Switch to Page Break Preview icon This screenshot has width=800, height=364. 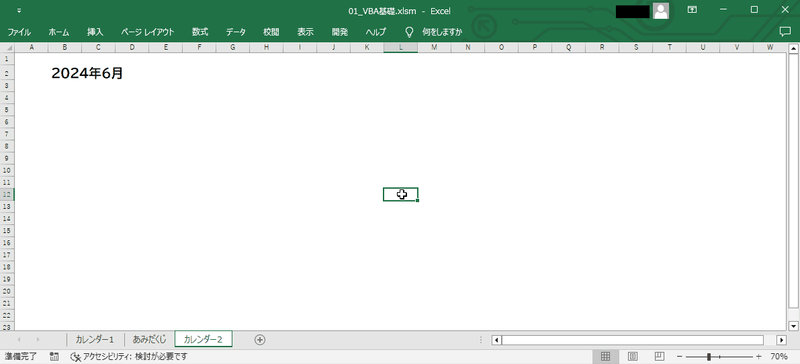[659, 356]
